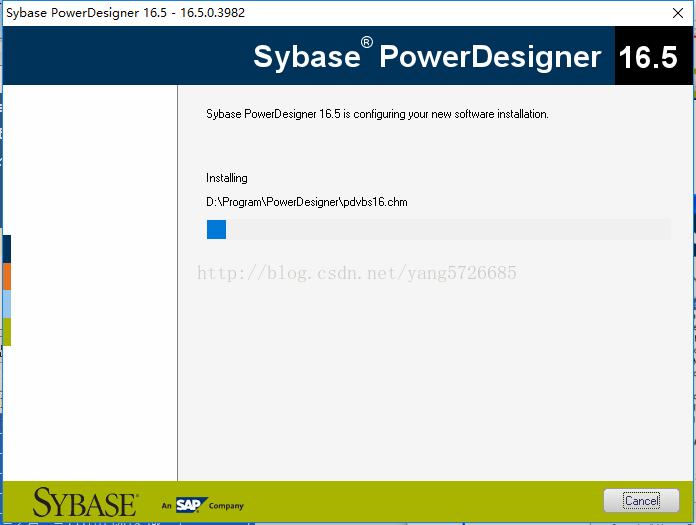Click the 'Installing' status label
The image size is (696, 525).
pyautogui.click(x=227, y=178)
